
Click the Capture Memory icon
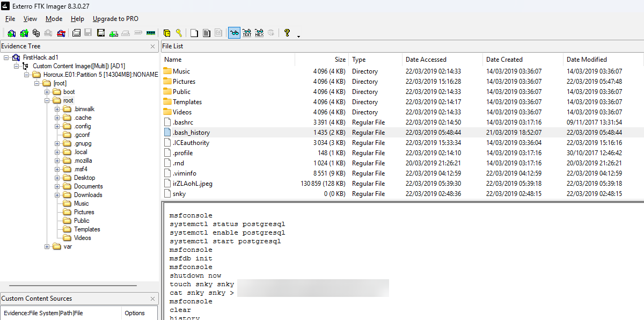coord(150,33)
